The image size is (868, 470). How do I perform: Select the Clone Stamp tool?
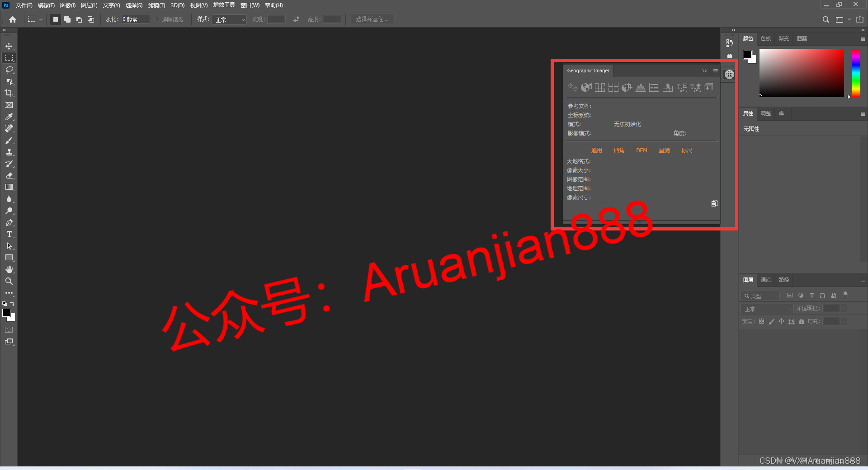[9, 152]
